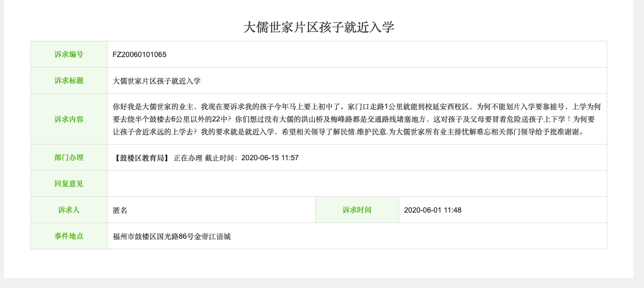The image size is (644, 288).
Task: Click the title value in the 诉求标题 row
Action: (x=157, y=81)
